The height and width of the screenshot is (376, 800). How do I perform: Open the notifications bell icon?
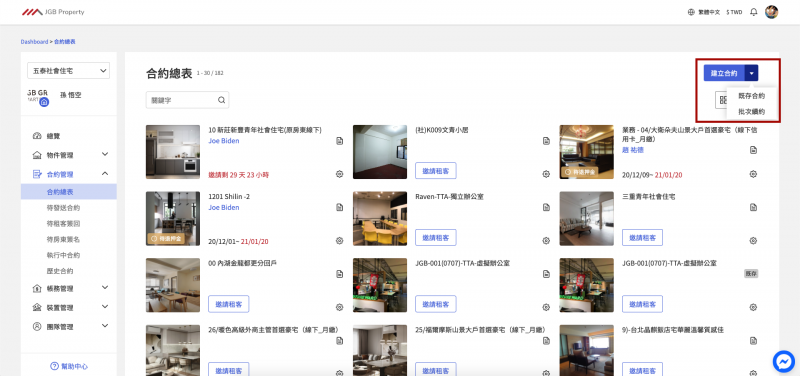click(x=753, y=12)
